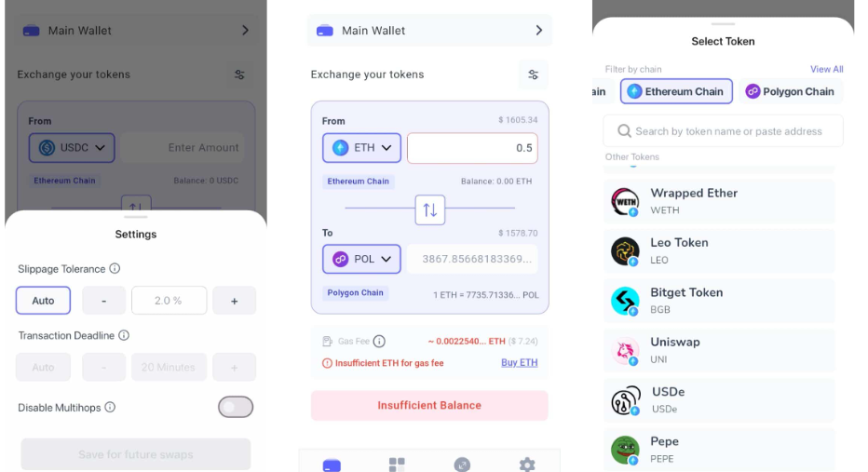
Task: Select Uniswap UNI from token list
Action: [719, 350]
